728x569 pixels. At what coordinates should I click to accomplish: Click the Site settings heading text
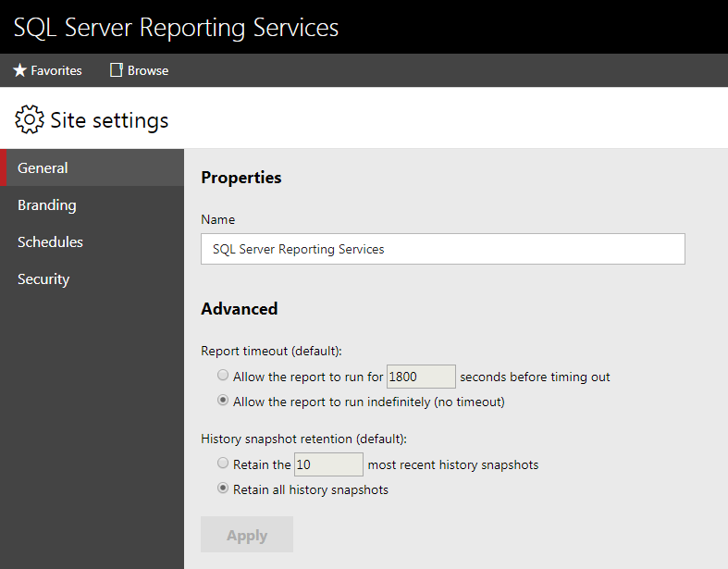coord(109,120)
